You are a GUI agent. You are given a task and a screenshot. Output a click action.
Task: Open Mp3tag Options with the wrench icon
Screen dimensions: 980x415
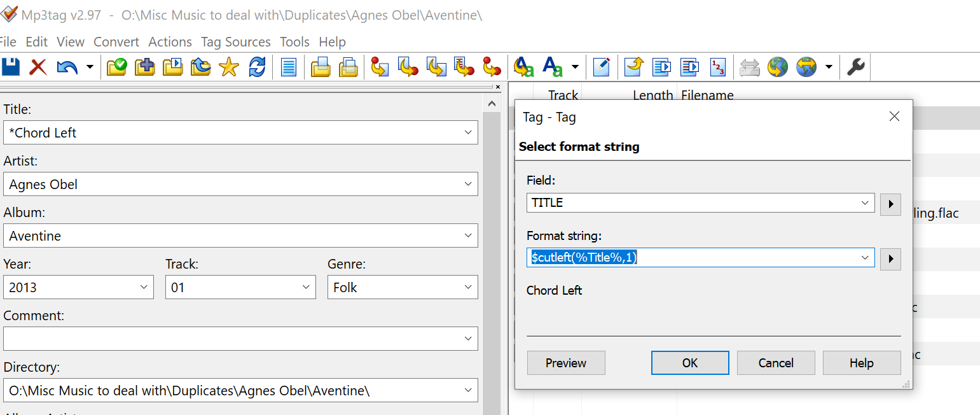pyautogui.click(x=856, y=66)
